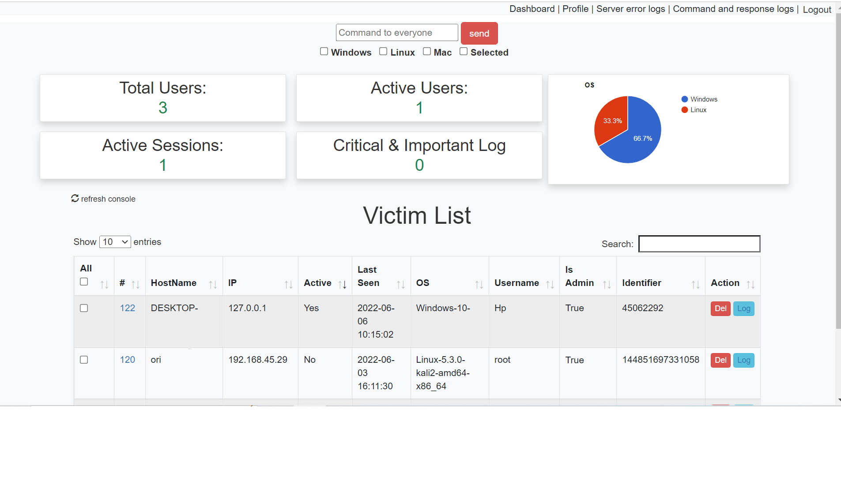Open Profile in top navigation
Viewport: 841px width, 504px height.
(x=575, y=9)
